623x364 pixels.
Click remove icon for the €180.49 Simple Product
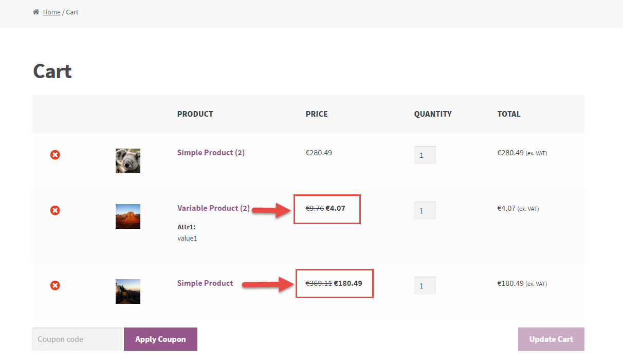pos(55,285)
